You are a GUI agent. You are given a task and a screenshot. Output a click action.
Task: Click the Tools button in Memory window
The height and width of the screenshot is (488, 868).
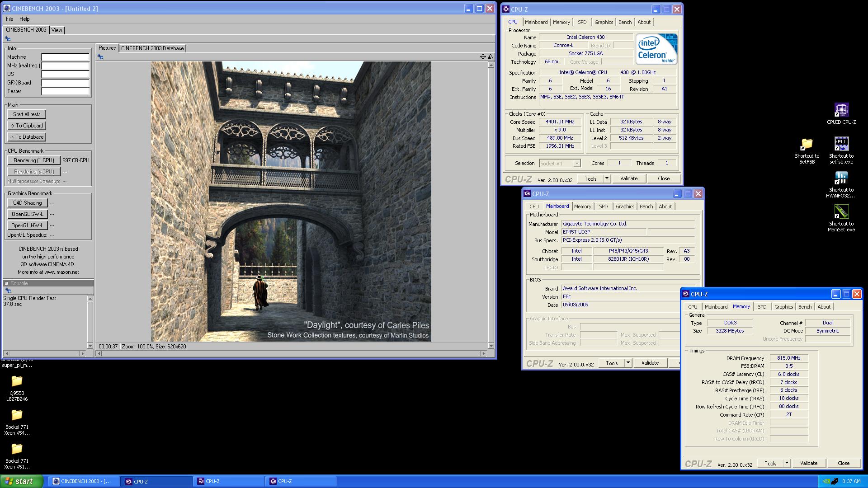tap(770, 463)
